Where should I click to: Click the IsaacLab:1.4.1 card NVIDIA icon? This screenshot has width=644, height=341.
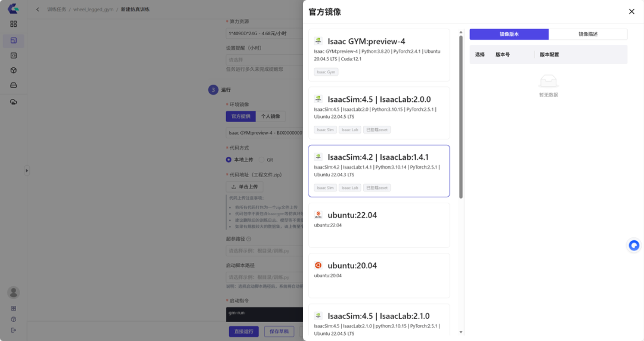coord(318,157)
